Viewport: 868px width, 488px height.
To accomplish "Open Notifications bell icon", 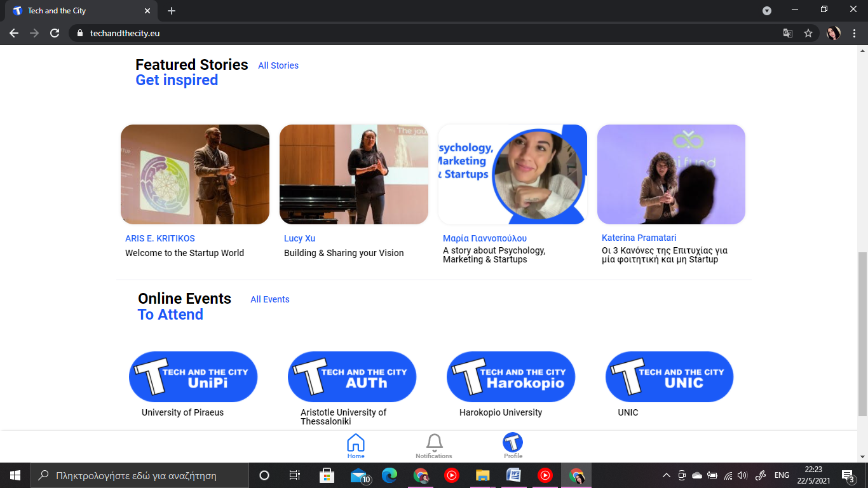I will pyautogui.click(x=434, y=444).
